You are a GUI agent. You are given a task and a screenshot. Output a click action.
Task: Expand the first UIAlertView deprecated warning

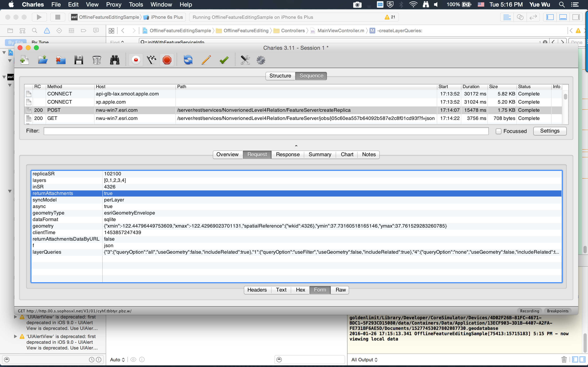click(x=15, y=317)
